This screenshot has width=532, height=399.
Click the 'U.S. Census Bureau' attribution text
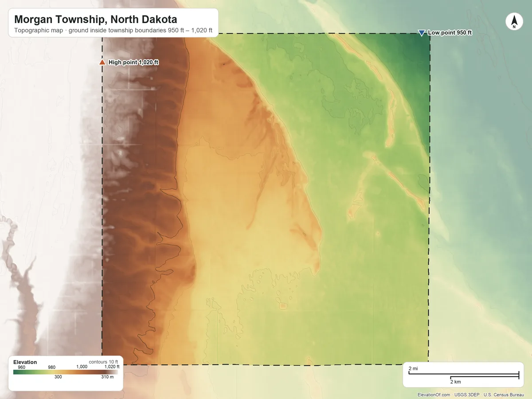point(505,395)
